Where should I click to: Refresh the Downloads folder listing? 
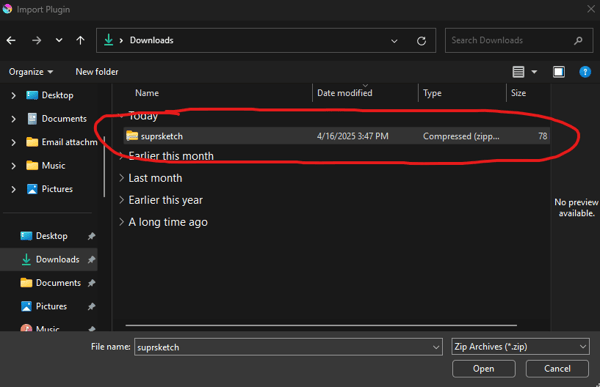tap(421, 41)
